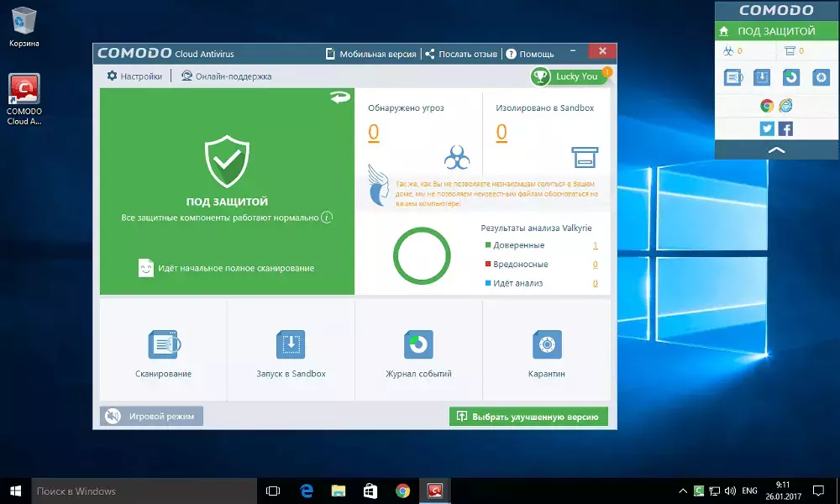Open the Помощь help menu

point(530,54)
